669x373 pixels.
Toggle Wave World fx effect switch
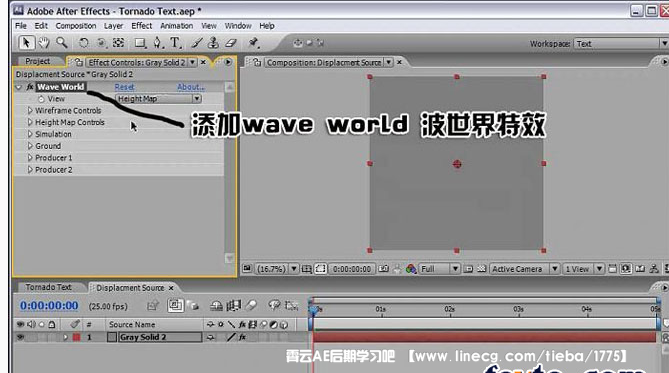click(x=30, y=87)
